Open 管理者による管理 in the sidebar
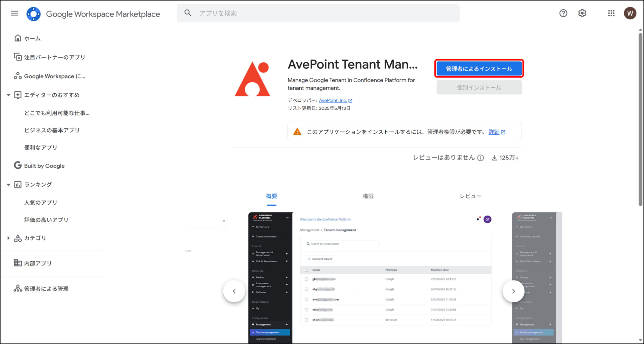This screenshot has width=644, height=344. click(x=46, y=289)
